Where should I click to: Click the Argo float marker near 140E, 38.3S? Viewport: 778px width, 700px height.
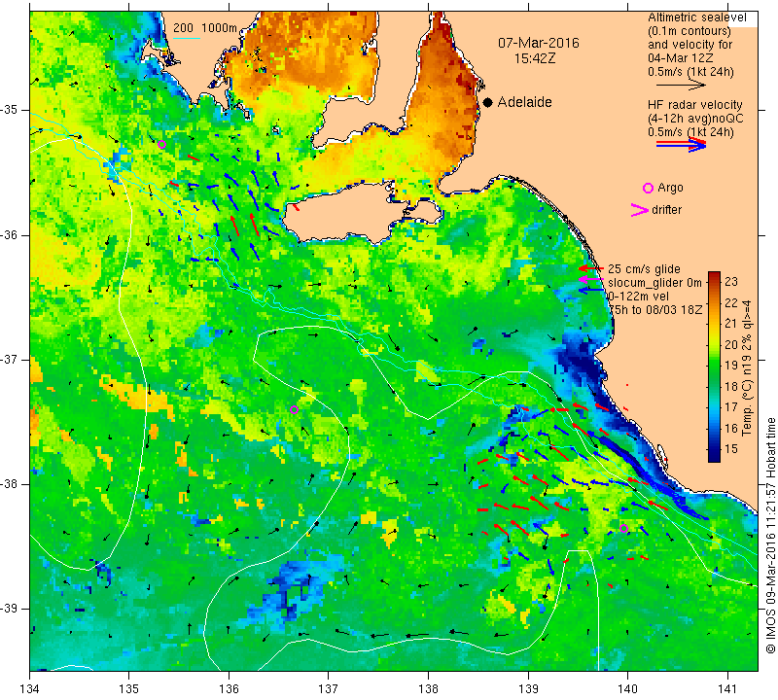click(x=623, y=528)
